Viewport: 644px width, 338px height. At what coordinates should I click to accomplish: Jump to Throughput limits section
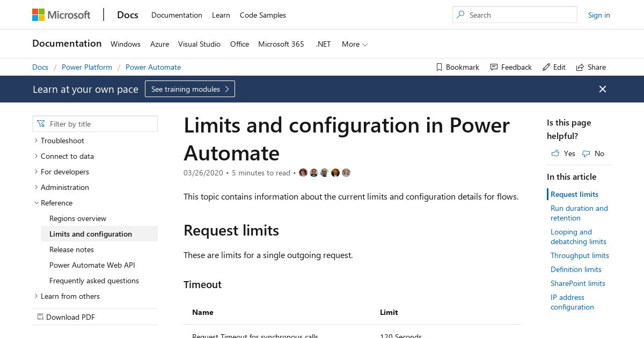pyautogui.click(x=580, y=255)
